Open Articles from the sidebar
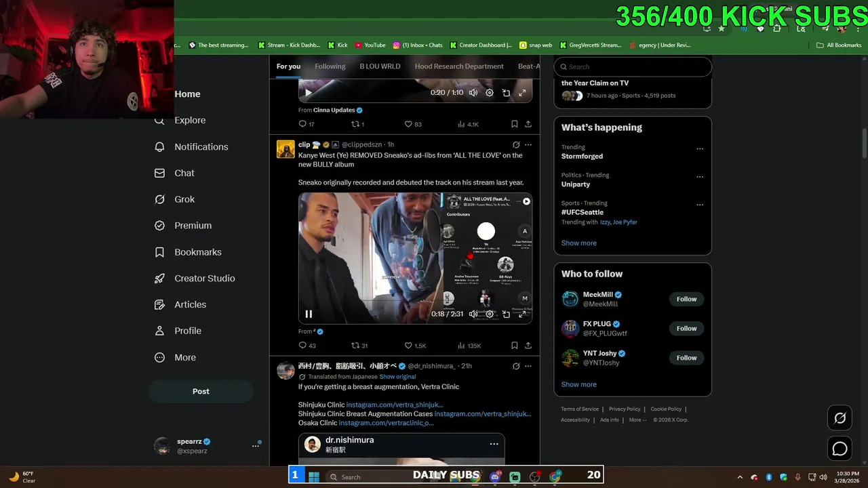Viewport: 868px width, 488px height. pos(181,305)
